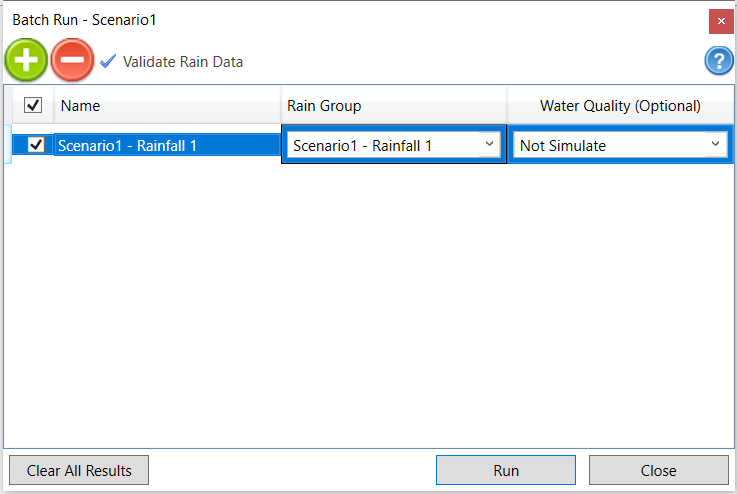Click the red minus remove button

point(72,61)
